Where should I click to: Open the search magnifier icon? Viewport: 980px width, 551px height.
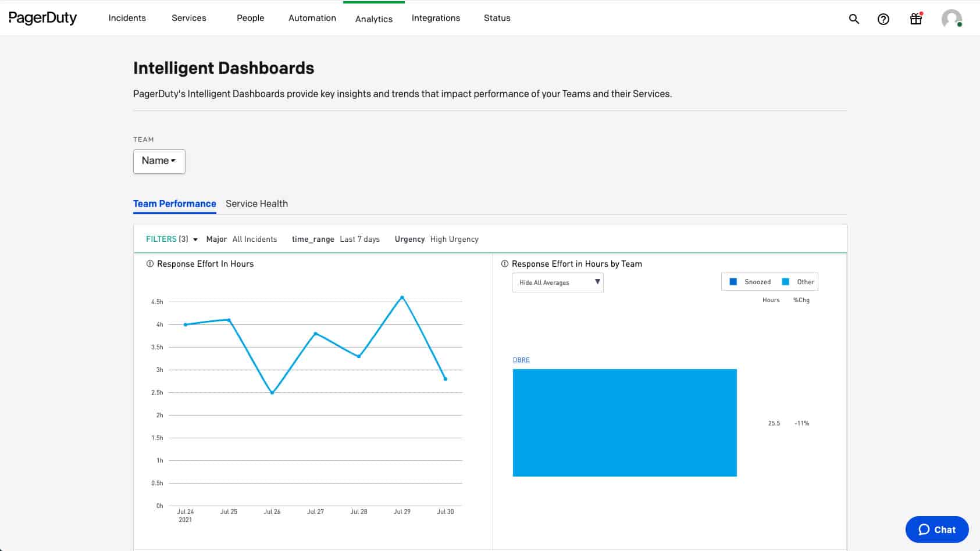coord(854,19)
